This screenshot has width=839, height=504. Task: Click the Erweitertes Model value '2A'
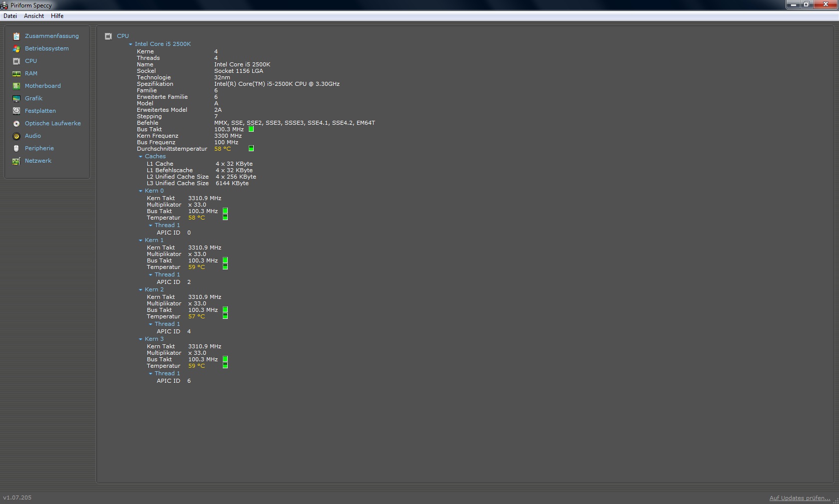218,110
